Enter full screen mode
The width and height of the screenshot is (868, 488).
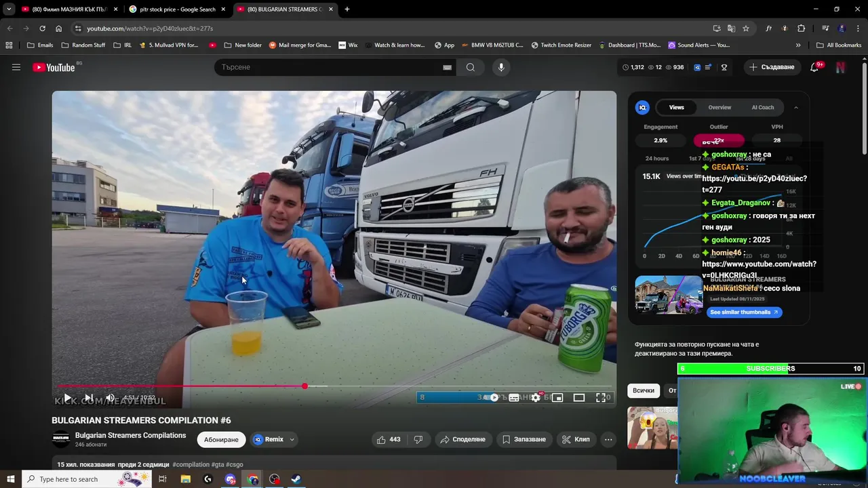pyautogui.click(x=601, y=398)
